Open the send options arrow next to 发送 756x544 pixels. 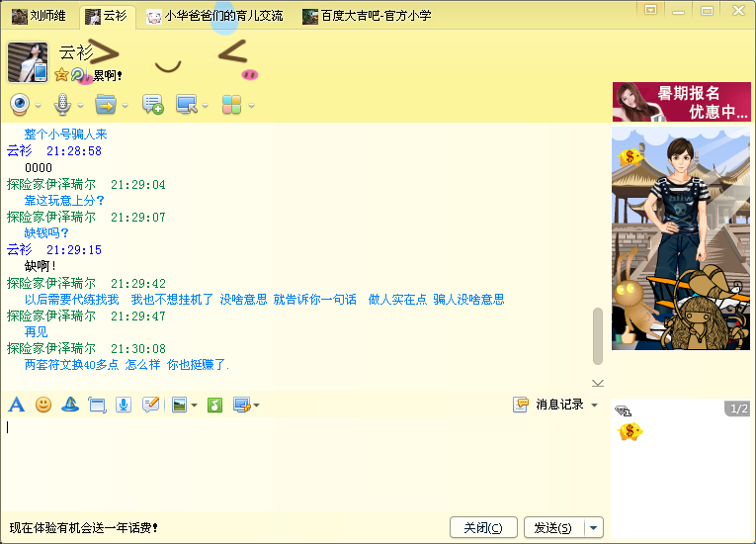click(594, 527)
